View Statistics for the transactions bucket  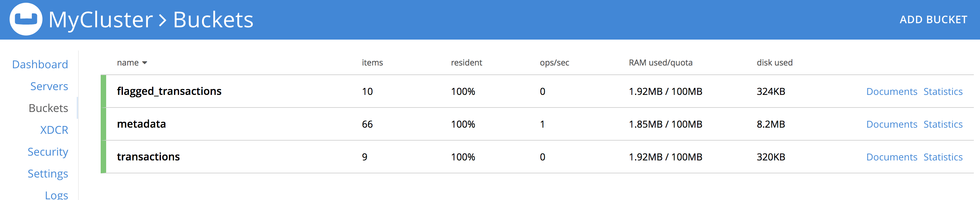point(943,157)
